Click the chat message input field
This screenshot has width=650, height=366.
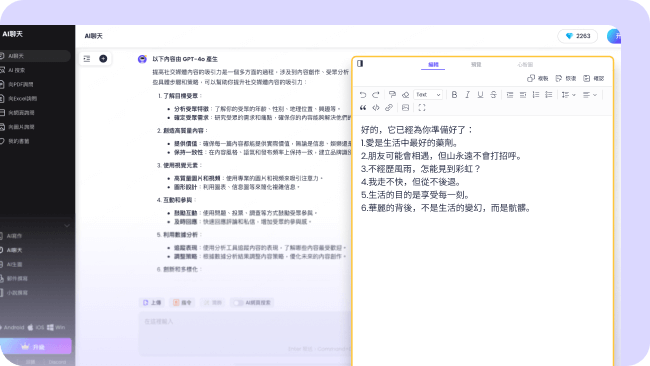[245, 334]
